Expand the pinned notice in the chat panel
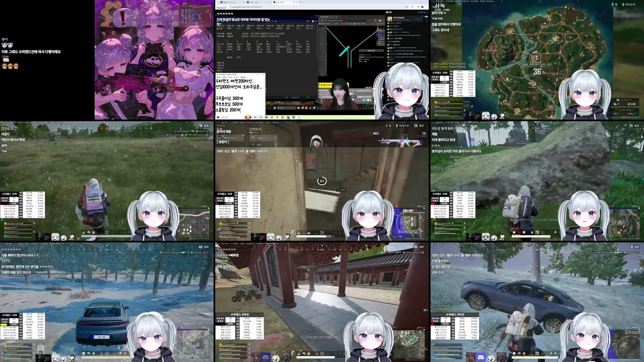The image size is (644, 362). pyautogui.click(x=422, y=17)
